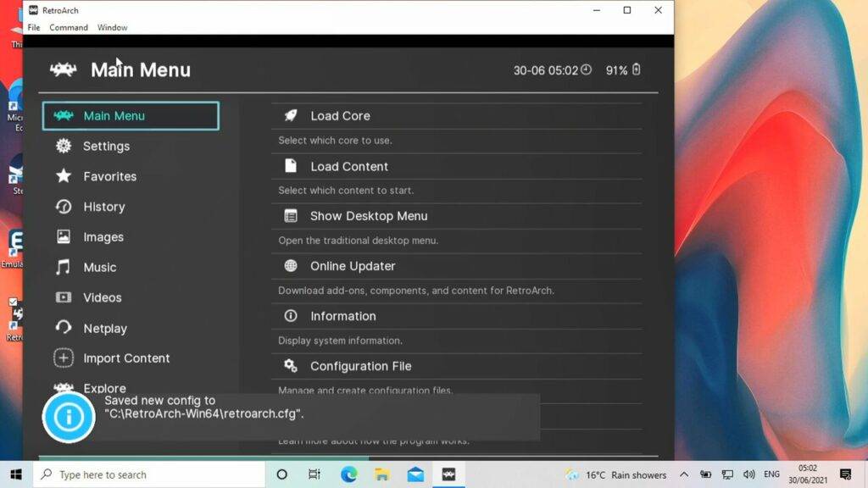Choose Show Desktop Menu
This screenshot has width=868, height=488.
click(x=457, y=216)
